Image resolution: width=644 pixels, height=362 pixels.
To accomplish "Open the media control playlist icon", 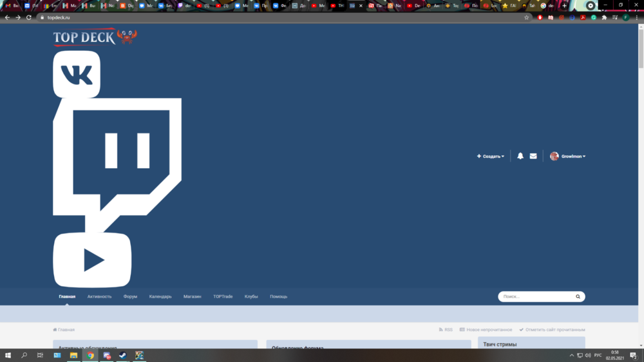I will (615, 17).
